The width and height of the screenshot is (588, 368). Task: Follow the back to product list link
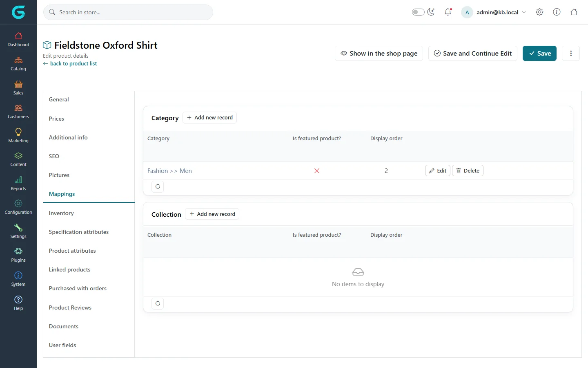click(70, 63)
